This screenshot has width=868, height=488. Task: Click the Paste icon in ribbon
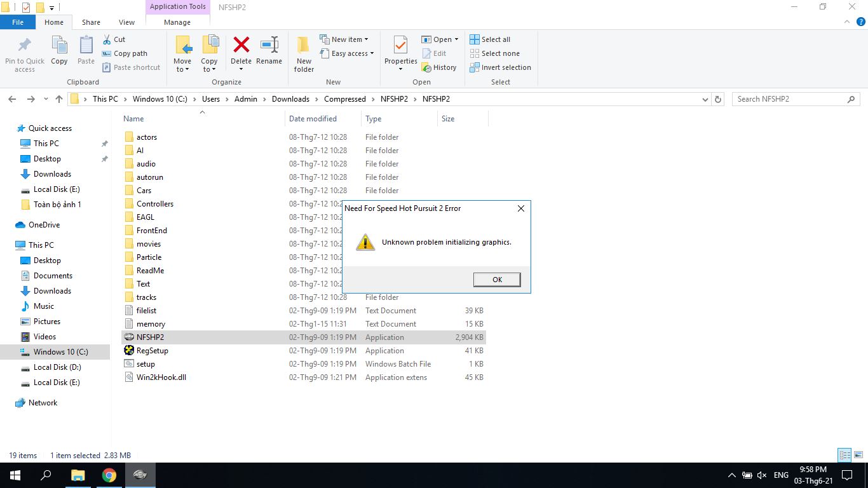[x=86, y=46]
